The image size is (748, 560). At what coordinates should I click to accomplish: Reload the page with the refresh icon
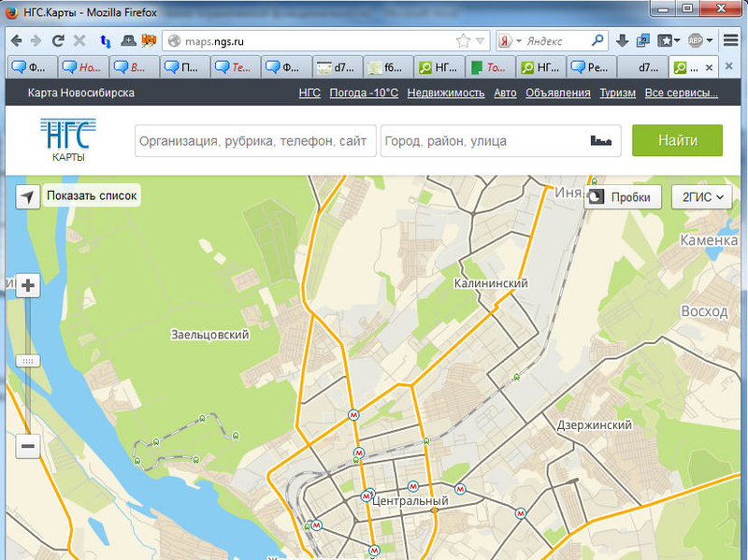point(58,41)
